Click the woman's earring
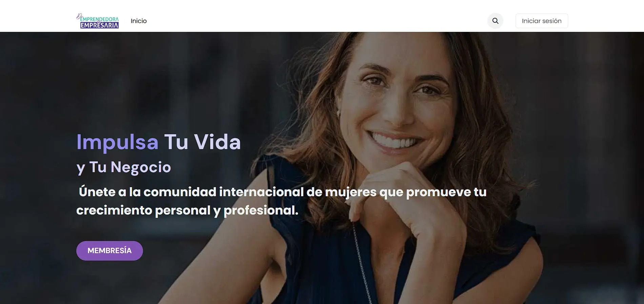 tap(338, 112)
